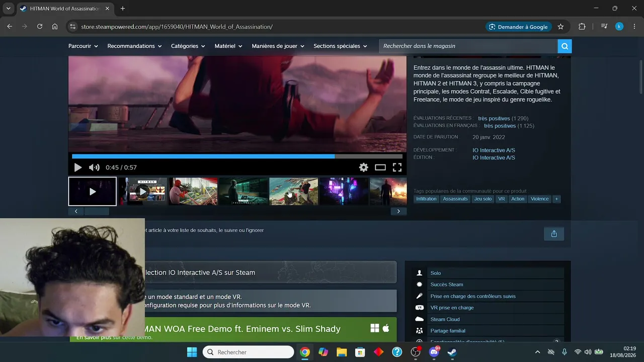Open the Windows Start menu
Image resolution: width=644 pixels, height=362 pixels.
click(x=192, y=352)
